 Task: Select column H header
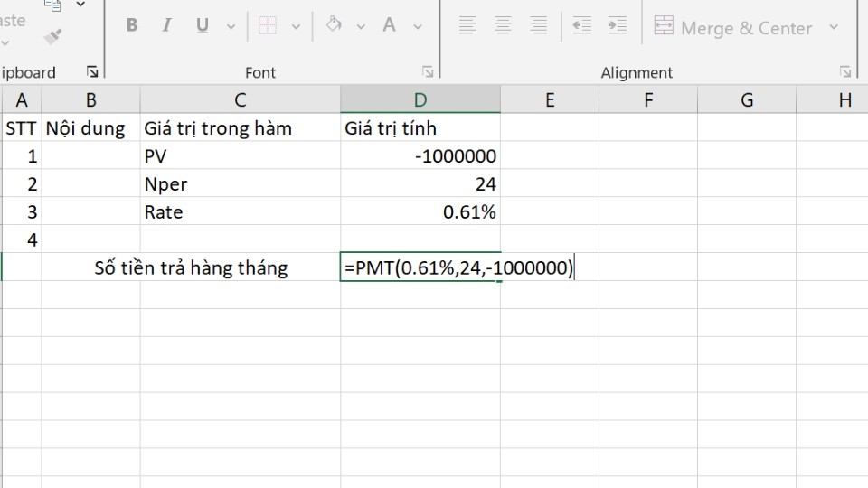[833, 100]
